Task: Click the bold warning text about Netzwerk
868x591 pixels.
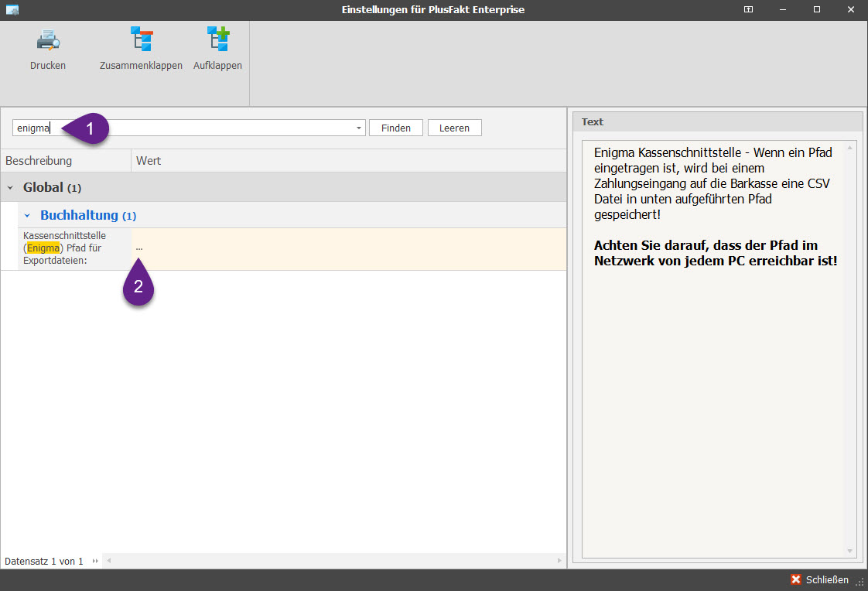Action: (x=716, y=253)
